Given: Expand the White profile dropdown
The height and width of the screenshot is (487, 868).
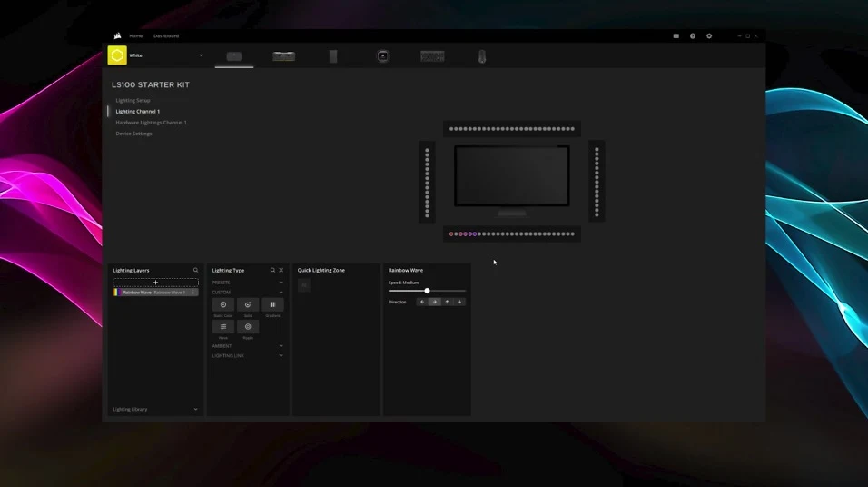Looking at the screenshot, I should pyautogui.click(x=201, y=55).
